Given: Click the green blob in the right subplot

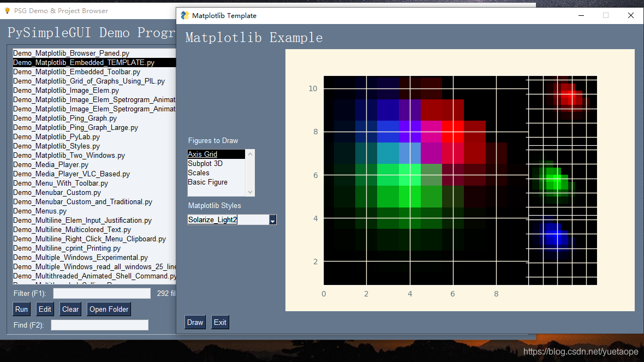Looking at the screenshot, I should point(553,181).
